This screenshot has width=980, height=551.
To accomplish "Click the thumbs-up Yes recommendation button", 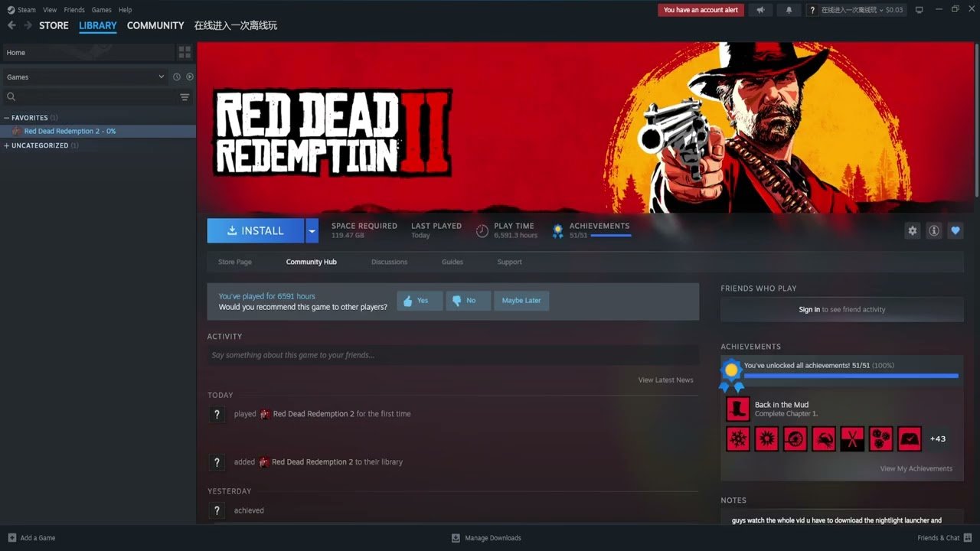I will [420, 301].
